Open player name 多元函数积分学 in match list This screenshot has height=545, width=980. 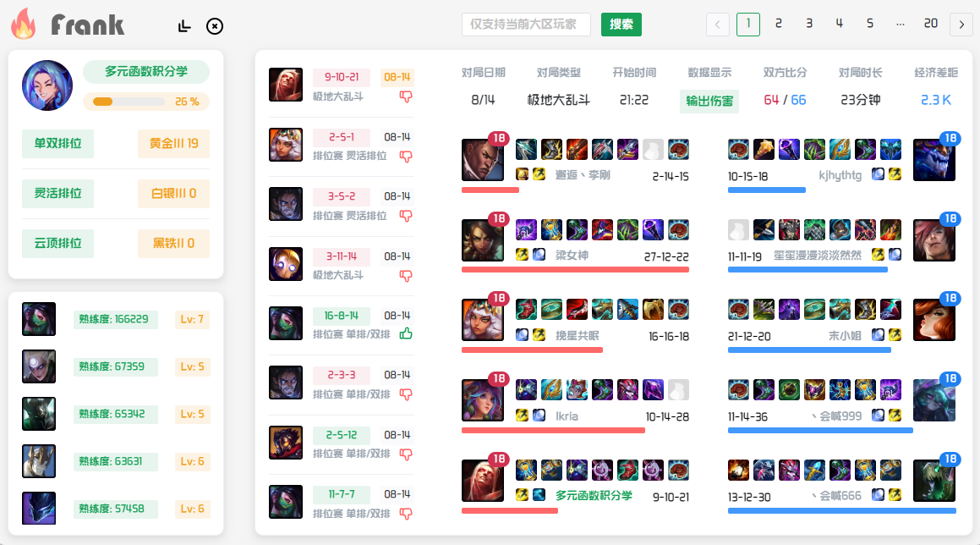click(x=594, y=496)
